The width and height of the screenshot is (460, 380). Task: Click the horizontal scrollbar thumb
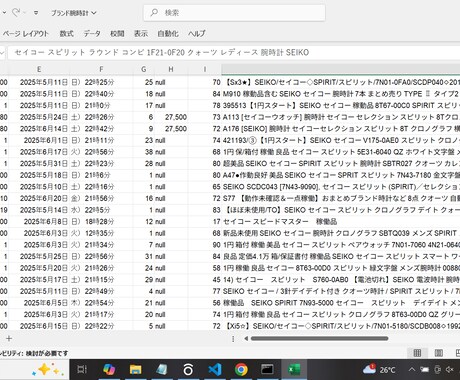(x=319, y=339)
